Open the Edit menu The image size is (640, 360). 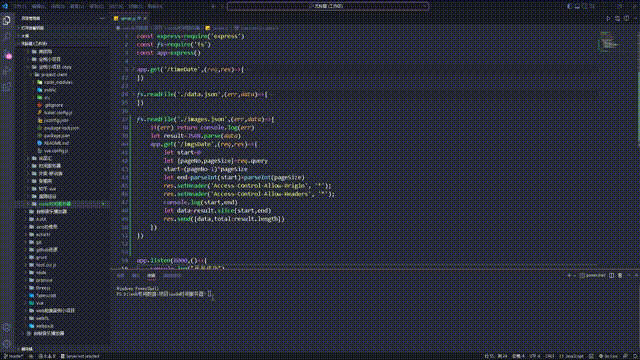point(38,6)
